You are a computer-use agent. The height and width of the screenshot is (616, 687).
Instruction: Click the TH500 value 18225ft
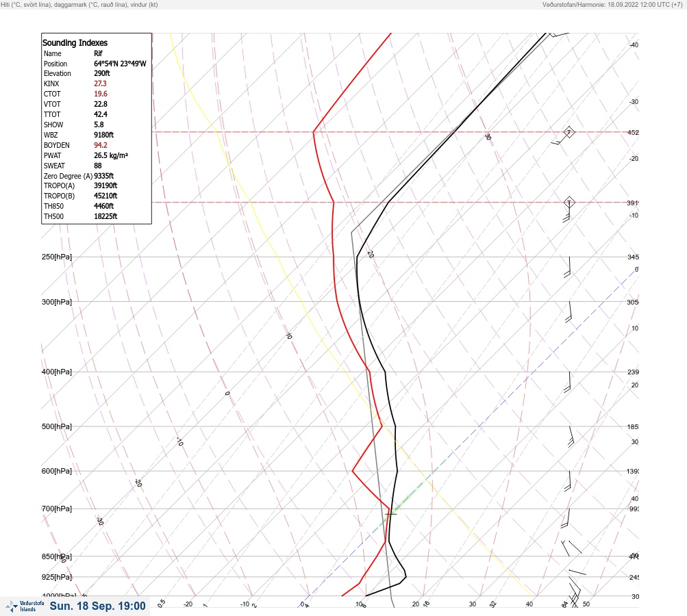pyautogui.click(x=105, y=216)
